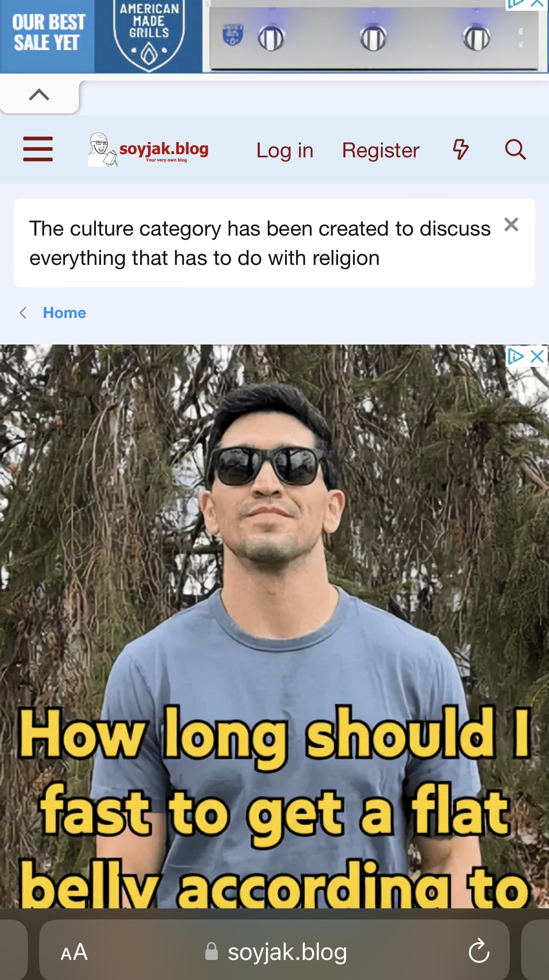The height and width of the screenshot is (980, 549).
Task: Open the hamburger navigation menu
Action: pos(38,149)
